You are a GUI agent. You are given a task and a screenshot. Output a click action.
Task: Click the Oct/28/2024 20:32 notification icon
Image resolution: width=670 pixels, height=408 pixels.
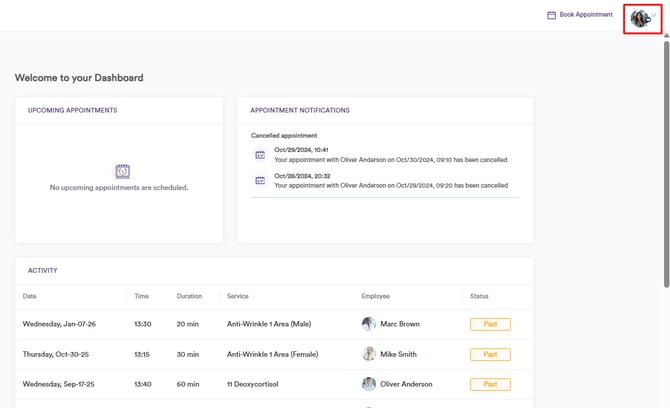coord(260,181)
